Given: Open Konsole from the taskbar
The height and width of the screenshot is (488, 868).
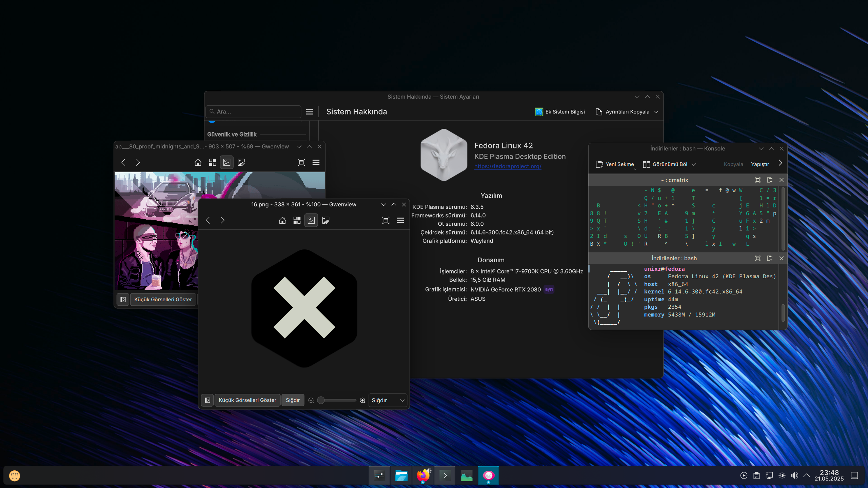Looking at the screenshot, I should (445, 475).
